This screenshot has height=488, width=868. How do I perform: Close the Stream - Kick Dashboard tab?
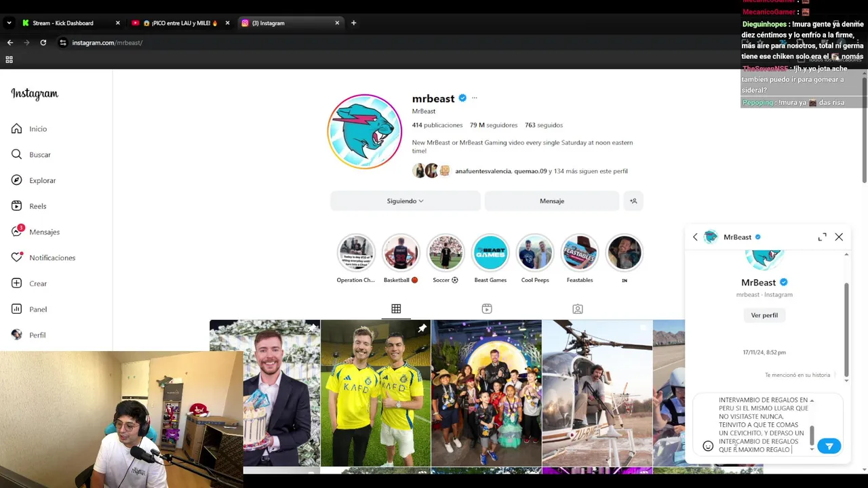[x=117, y=23]
